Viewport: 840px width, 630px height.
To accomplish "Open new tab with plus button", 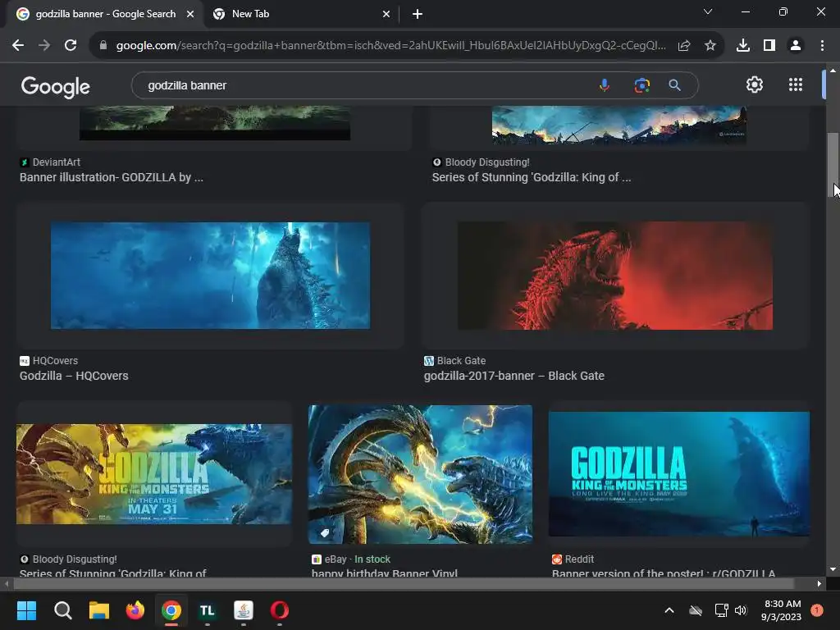I will (418, 14).
